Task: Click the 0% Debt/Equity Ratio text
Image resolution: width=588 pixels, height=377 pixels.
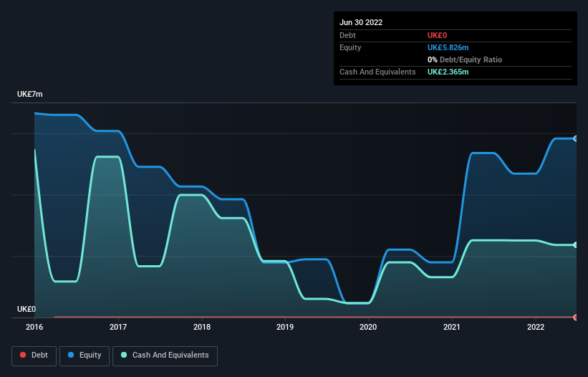Action: pyautogui.click(x=465, y=59)
